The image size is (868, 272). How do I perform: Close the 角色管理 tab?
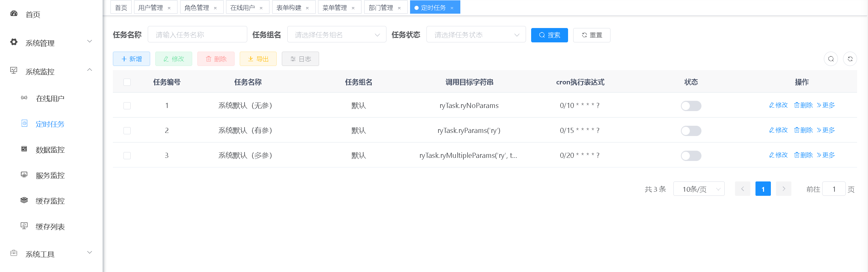coord(215,8)
